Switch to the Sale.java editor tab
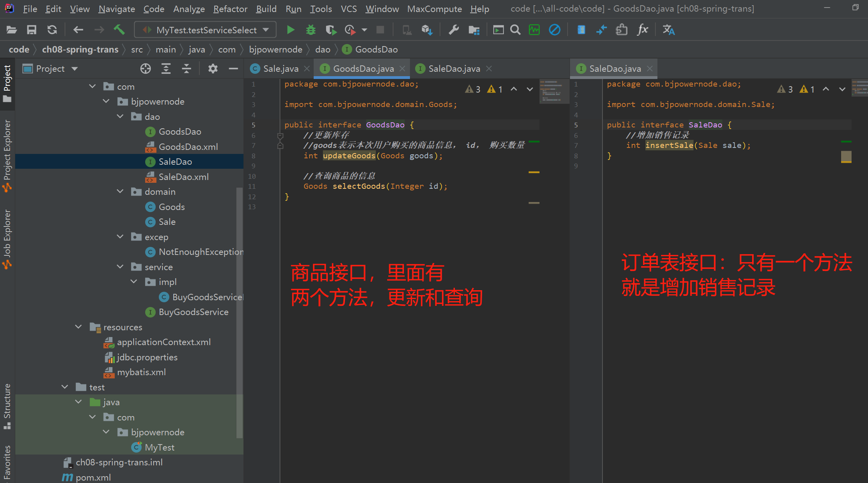Viewport: 868px width, 483px height. point(280,69)
